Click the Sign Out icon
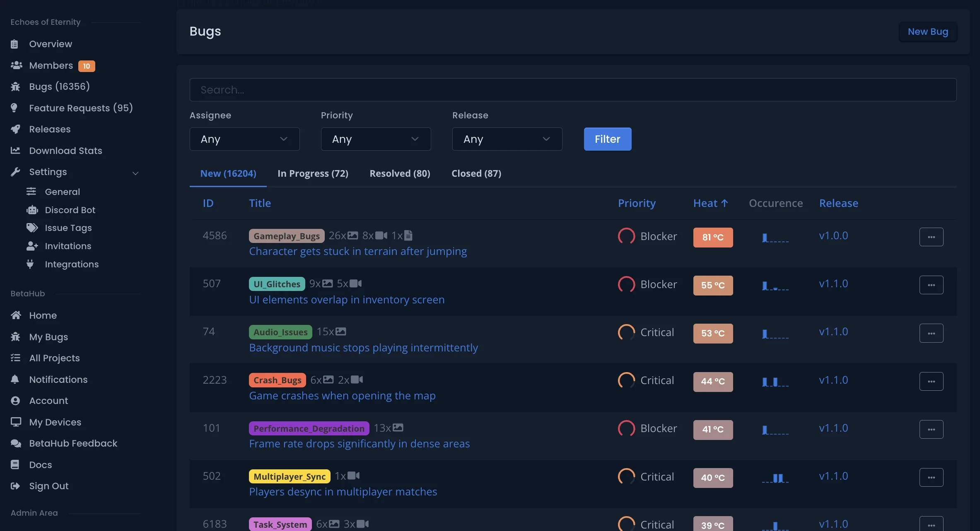This screenshot has width=980, height=531. tap(16, 486)
